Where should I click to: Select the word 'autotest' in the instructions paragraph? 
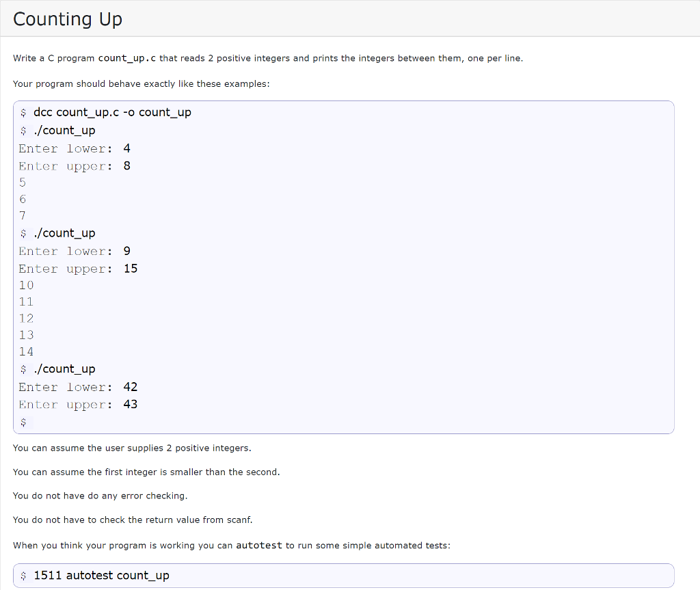[259, 546]
